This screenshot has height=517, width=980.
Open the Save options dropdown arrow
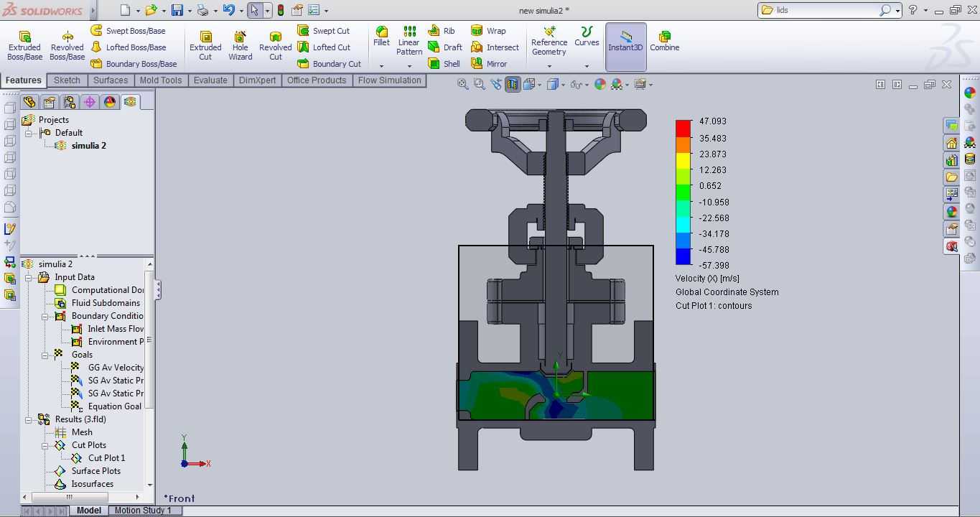coord(188,11)
